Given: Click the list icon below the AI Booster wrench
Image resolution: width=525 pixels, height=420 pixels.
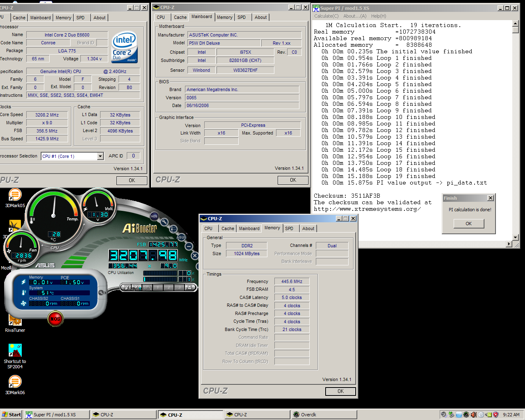Looking at the screenshot, I should [x=173, y=229].
